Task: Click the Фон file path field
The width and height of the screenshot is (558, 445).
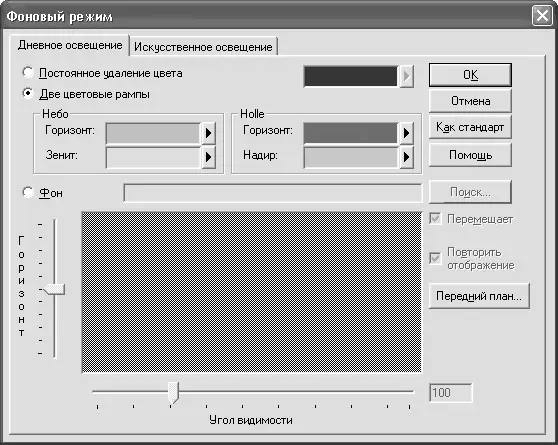Action: pyautogui.click(x=273, y=193)
